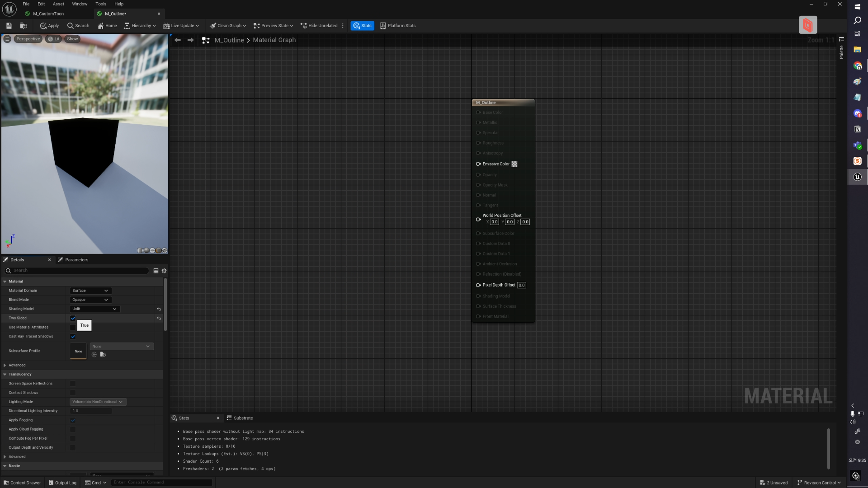Navigate back with the left arrow
This screenshot has height=488, width=868.
178,40
